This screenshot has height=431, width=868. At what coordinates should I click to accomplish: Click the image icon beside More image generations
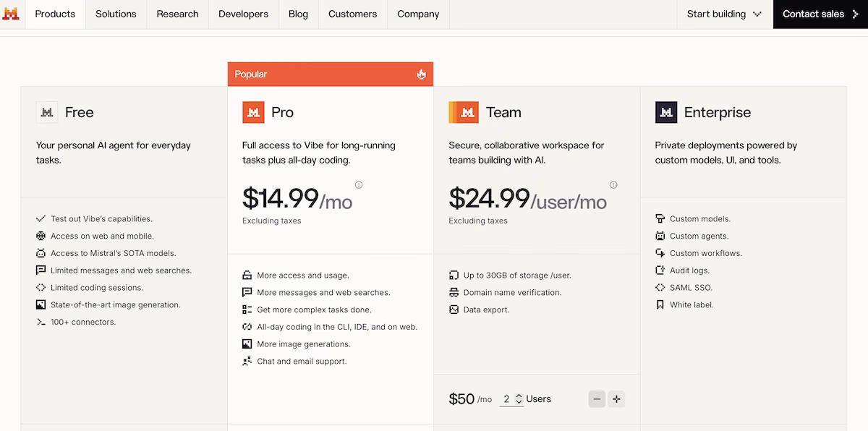click(247, 344)
